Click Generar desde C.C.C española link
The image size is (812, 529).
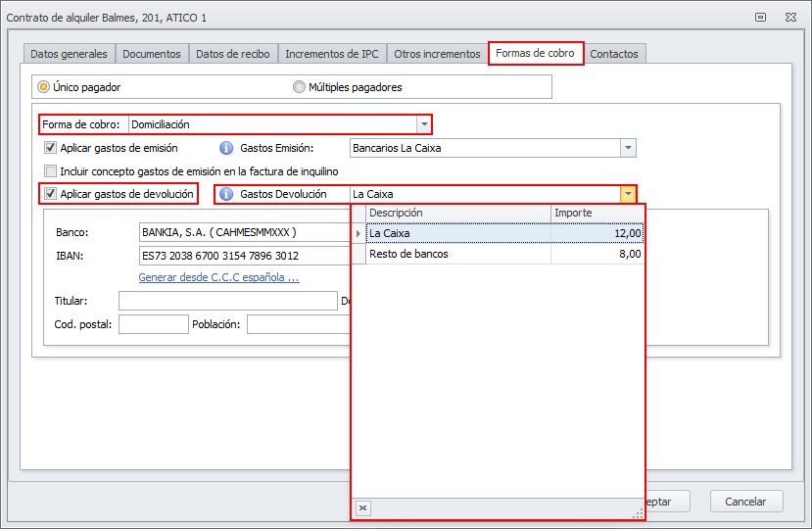pyautogui.click(x=219, y=277)
